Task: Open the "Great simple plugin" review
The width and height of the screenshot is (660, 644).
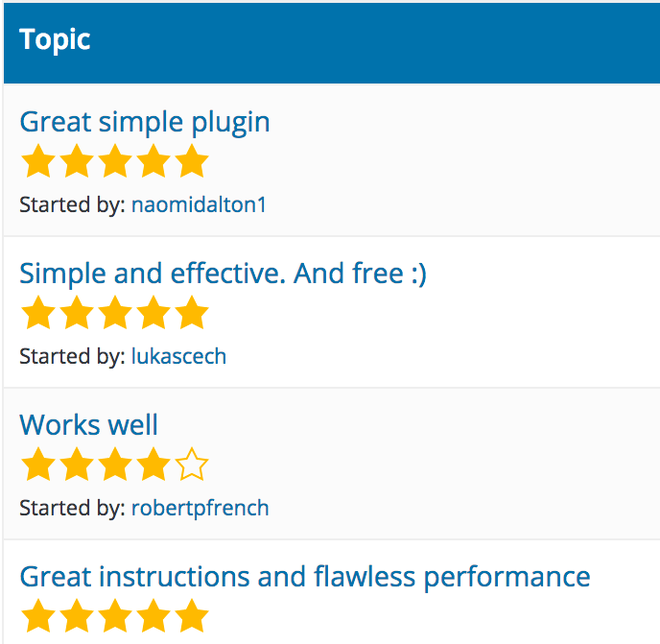Action: click(145, 123)
